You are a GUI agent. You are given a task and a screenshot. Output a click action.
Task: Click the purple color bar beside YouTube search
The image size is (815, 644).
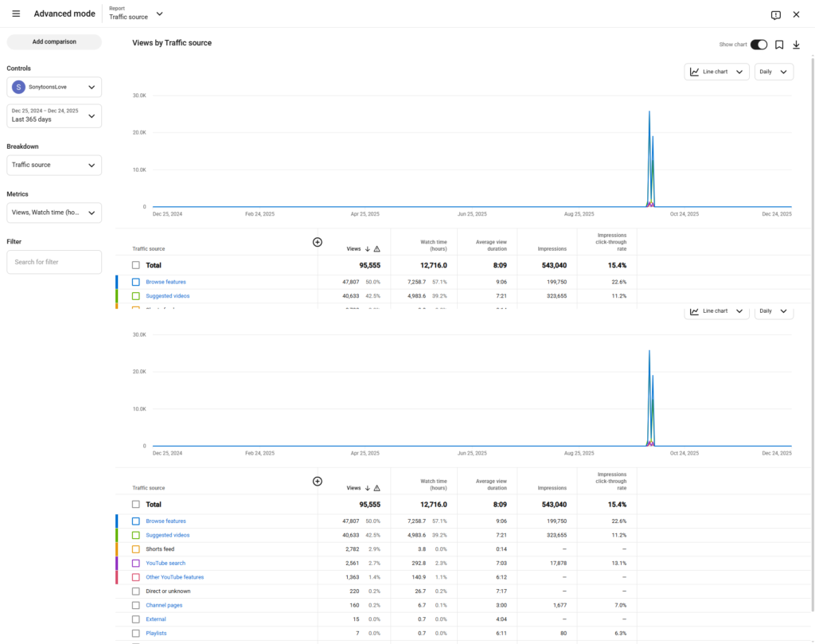coord(117,564)
